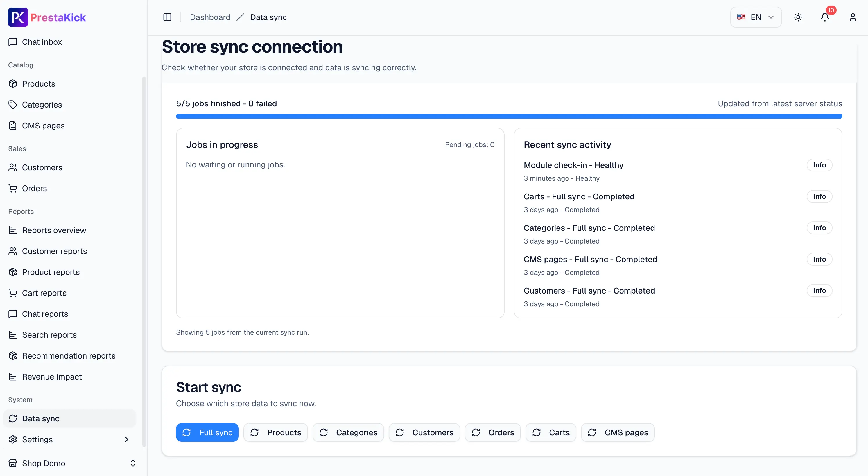868x476 pixels.
Task: Click 'Module check-in - Healthy' entry
Action: pyautogui.click(x=573, y=165)
